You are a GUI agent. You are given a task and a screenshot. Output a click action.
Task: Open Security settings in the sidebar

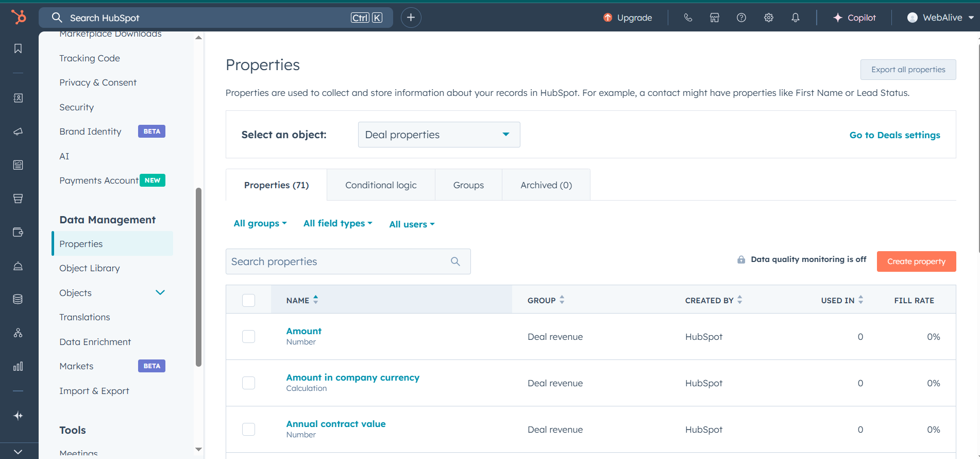tap(76, 107)
